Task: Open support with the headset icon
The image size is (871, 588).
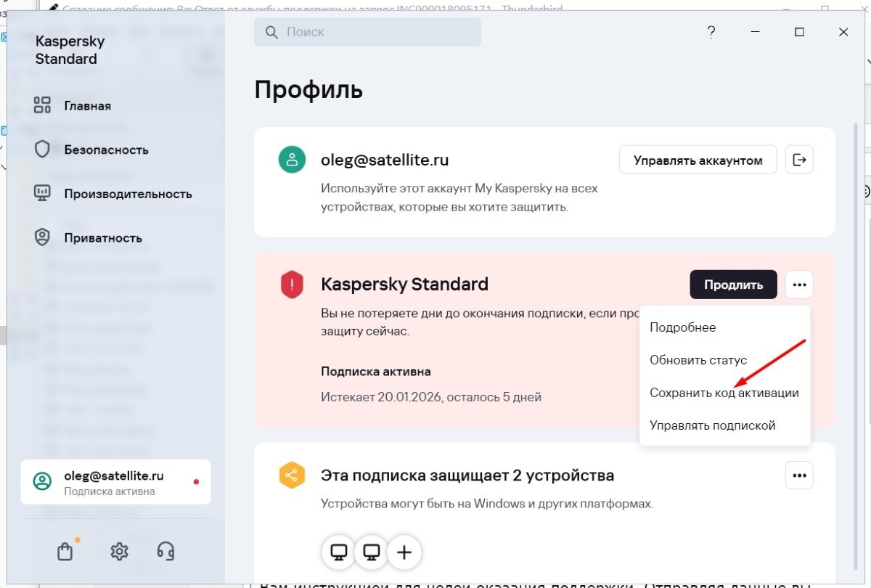Action: pos(165,552)
